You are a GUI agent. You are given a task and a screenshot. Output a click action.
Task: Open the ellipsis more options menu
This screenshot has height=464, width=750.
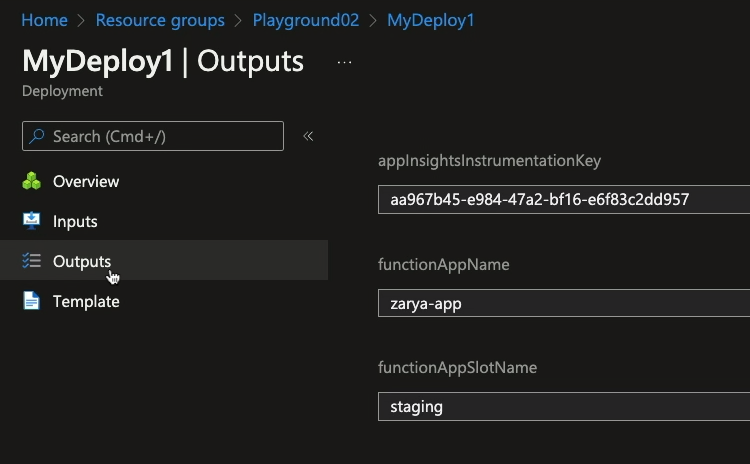[x=344, y=62]
